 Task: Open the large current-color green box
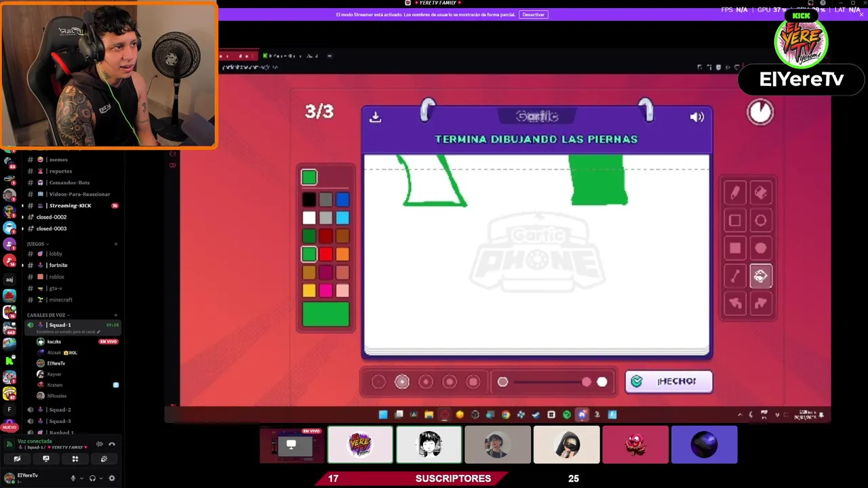325,314
